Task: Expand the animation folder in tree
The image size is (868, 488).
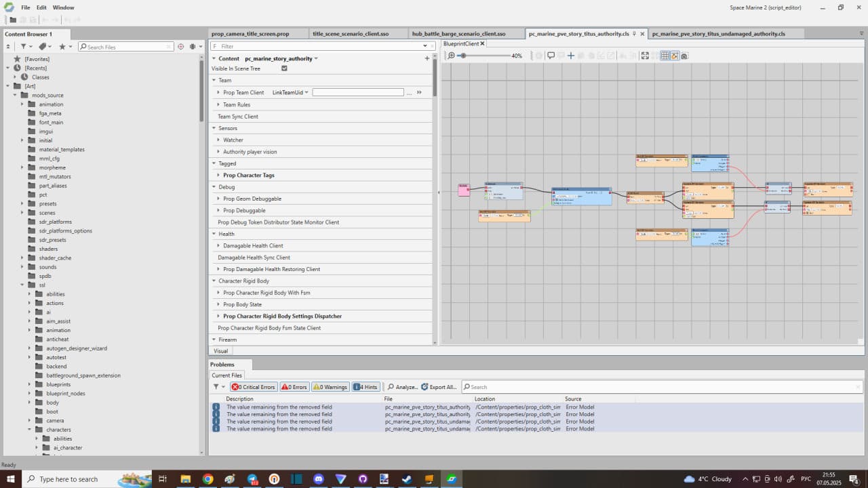Action: click(x=22, y=104)
